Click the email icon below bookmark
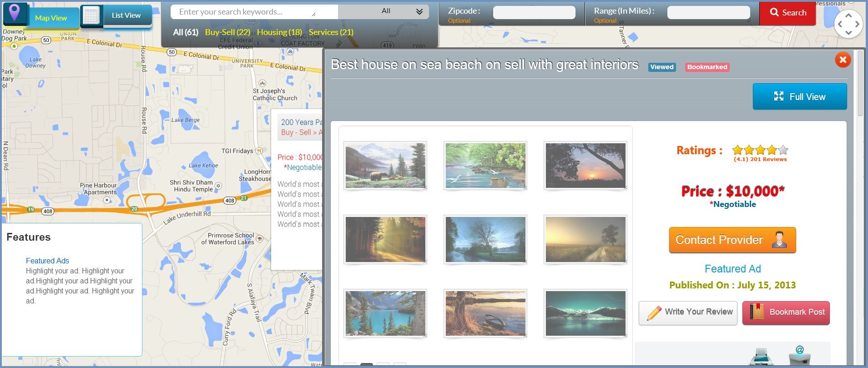The image size is (868, 368). tap(800, 356)
